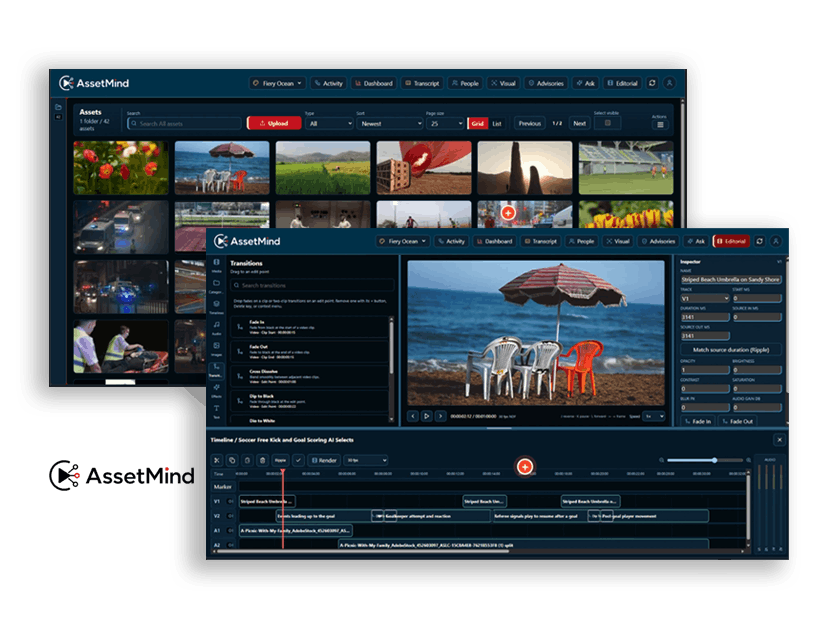Click the Fade Out button in Inspector
This screenshot has width=824, height=640.
coord(737,421)
